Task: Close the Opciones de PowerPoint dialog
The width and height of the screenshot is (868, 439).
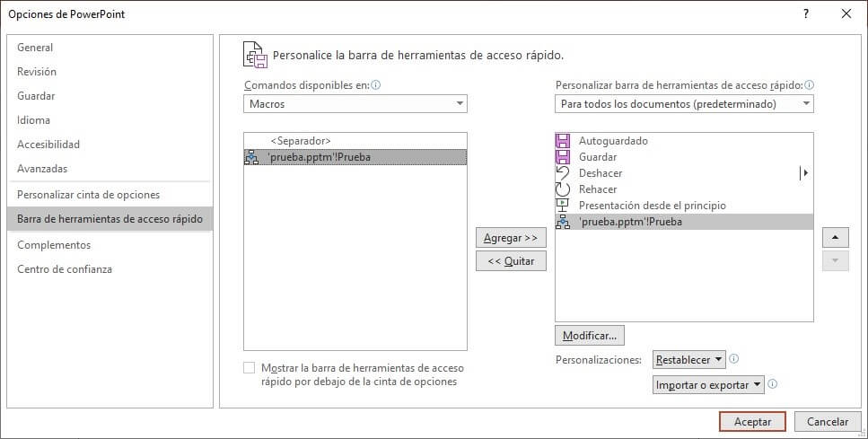Action: pos(846,13)
